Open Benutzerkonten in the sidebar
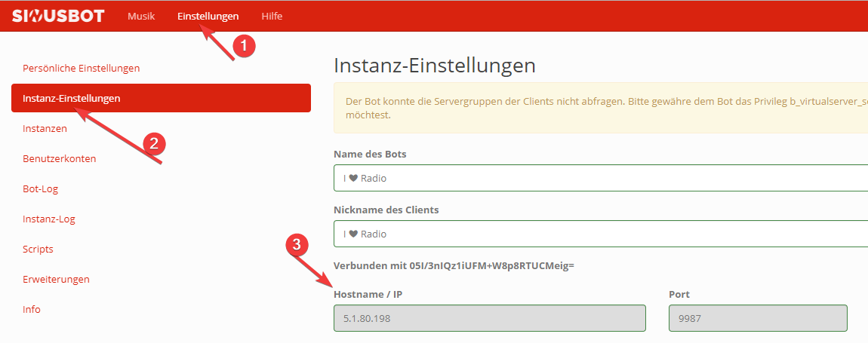Viewport: 868px width, 343px height. coord(59,158)
